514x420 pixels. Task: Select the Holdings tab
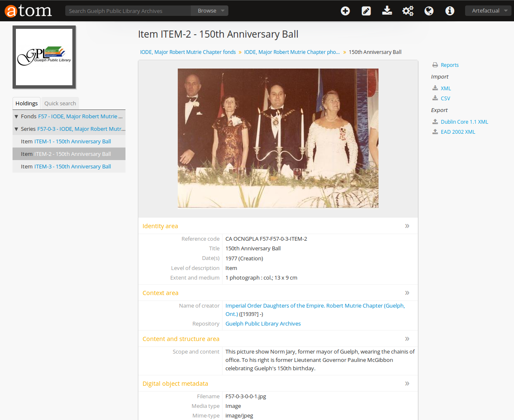click(x=26, y=104)
